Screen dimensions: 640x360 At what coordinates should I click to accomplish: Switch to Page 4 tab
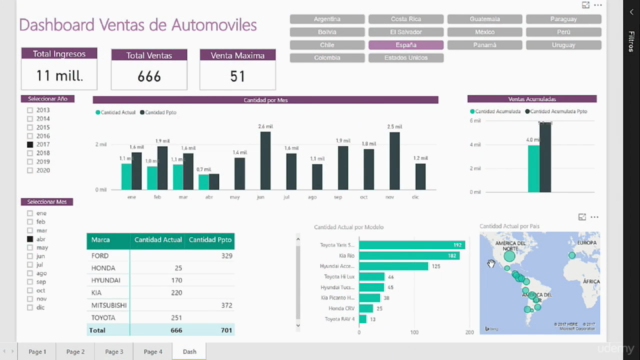[153, 351]
